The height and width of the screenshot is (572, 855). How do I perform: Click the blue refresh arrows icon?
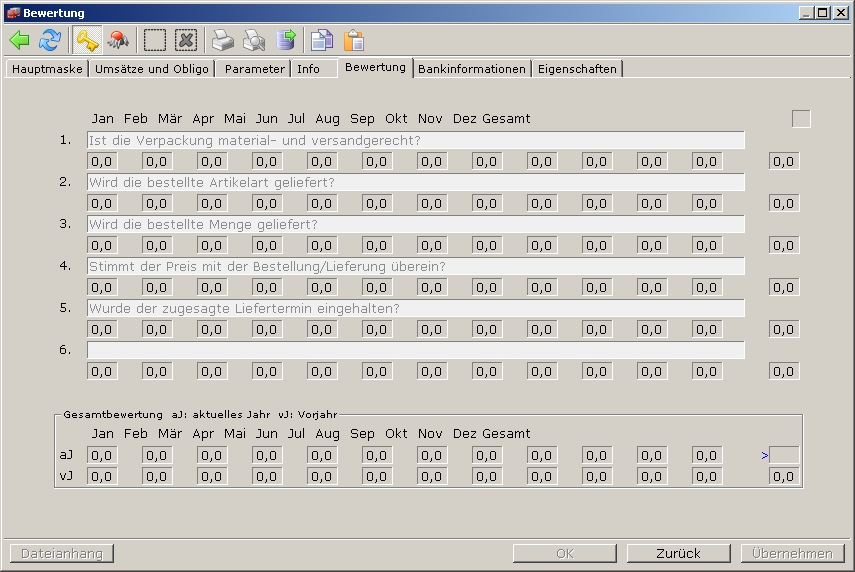50,40
